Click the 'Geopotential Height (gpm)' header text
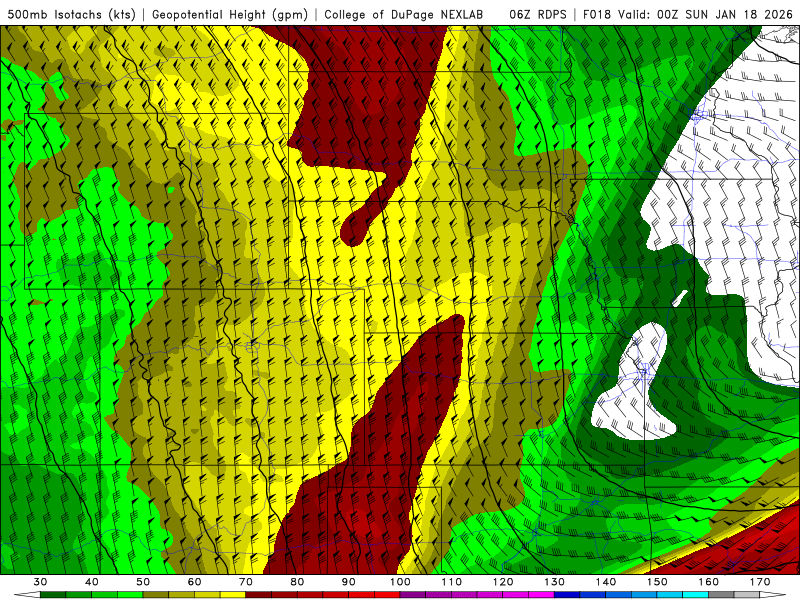This screenshot has height=600, width=800. (230, 14)
